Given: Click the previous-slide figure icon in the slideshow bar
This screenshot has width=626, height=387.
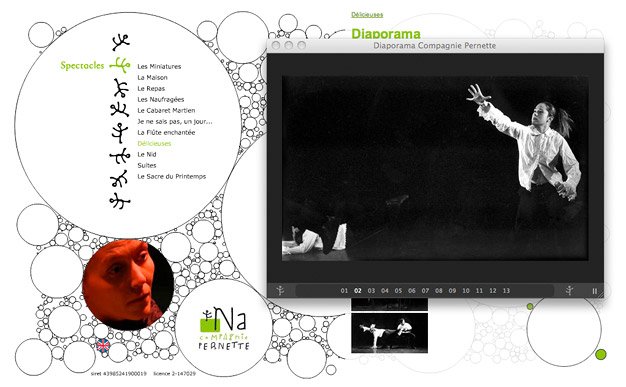Looking at the screenshot, I should 280,290.
